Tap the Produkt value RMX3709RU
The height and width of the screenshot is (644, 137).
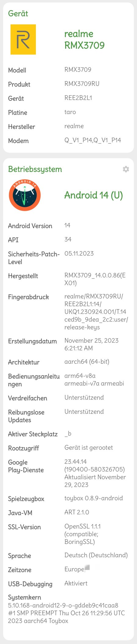pyautogui.click(x=82, y=83)
